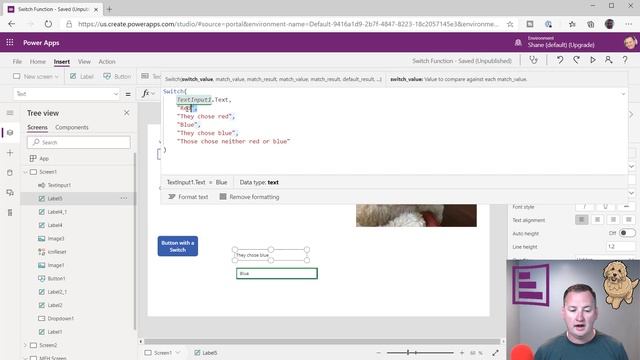Bookmark this page with star icon
The width and height of the screenshot is (640, 360).
[510, 24]
